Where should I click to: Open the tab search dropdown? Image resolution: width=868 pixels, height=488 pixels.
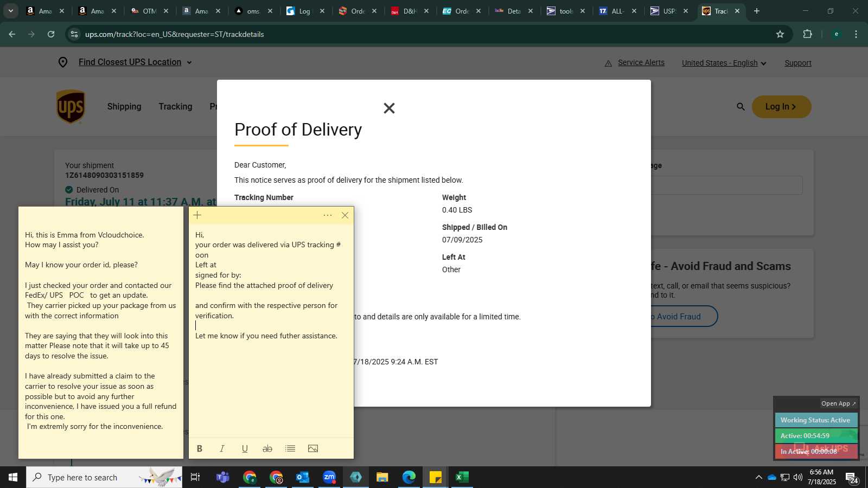click(x=10, y=11)
